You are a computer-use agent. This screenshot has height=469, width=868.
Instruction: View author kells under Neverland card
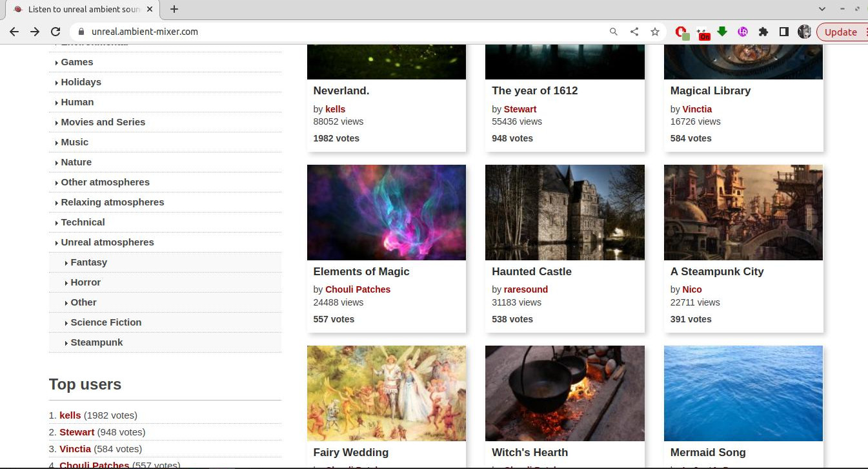click(335, 109)
